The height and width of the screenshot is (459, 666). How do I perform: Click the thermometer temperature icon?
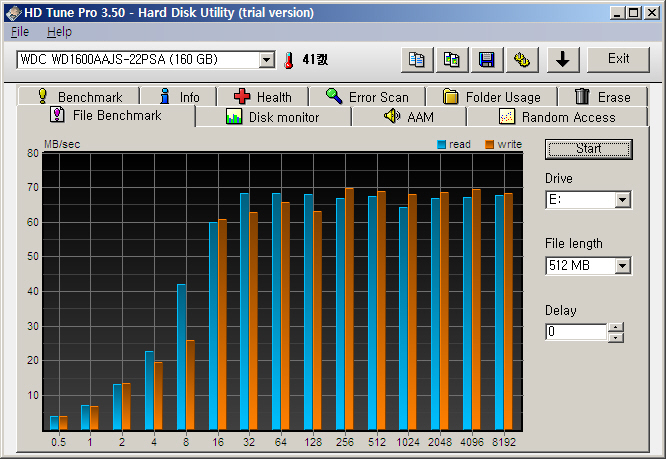289,60
